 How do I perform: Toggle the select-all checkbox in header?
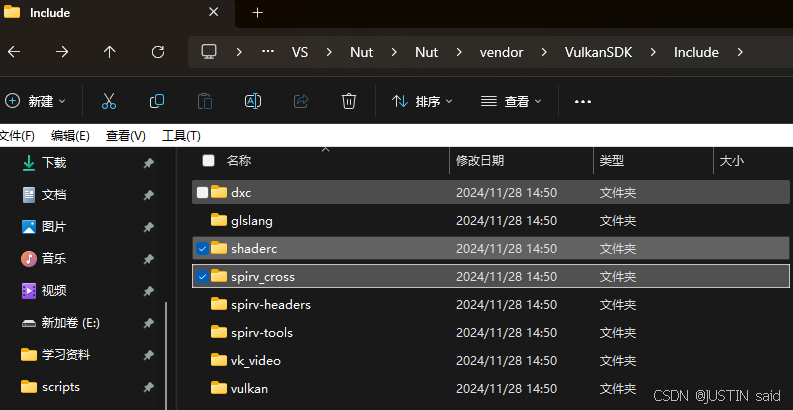click(x=208, y=161)
